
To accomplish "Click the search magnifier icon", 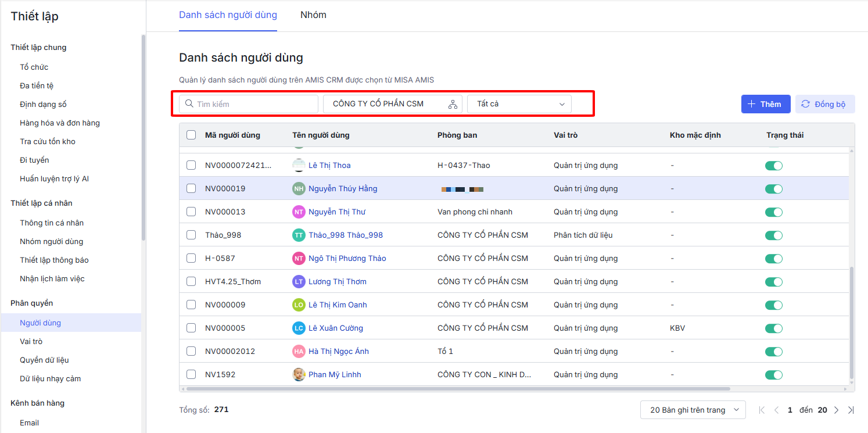I will pyautogui.click(x=189, y=104).
